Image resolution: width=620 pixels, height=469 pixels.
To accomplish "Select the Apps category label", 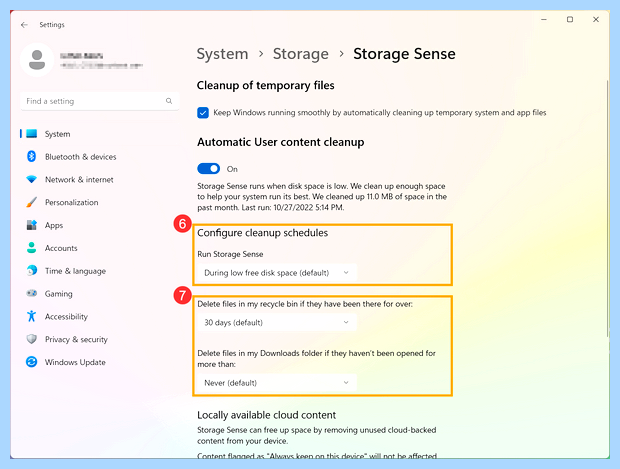I will click(54, 225).
